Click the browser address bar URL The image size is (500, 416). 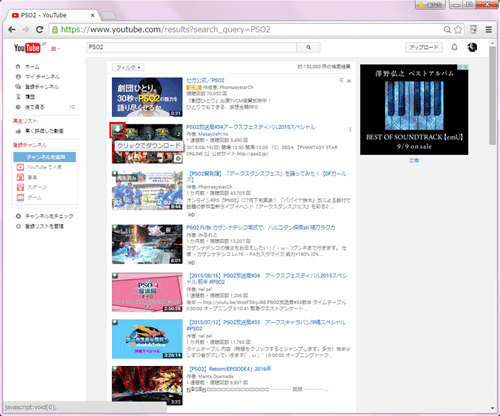pyautogui.click(x=165, y=30)
